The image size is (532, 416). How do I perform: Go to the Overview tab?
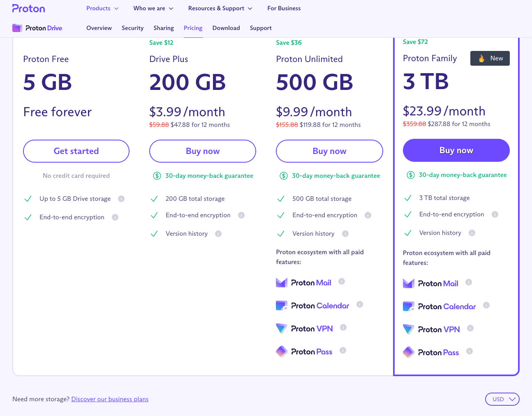coord(99,28)
